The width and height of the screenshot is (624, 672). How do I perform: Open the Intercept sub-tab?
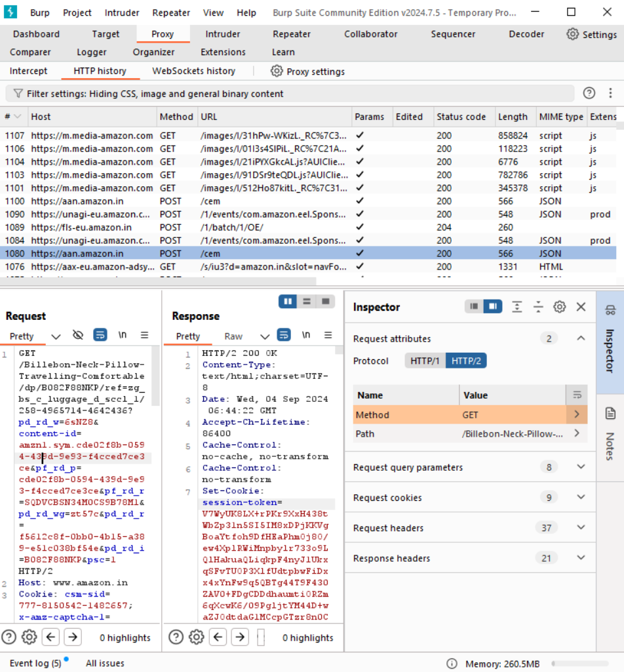(28, 71)
